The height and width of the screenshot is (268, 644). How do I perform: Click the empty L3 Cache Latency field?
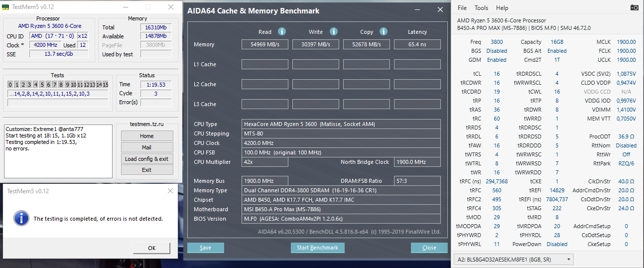click(x=417, y=104)
